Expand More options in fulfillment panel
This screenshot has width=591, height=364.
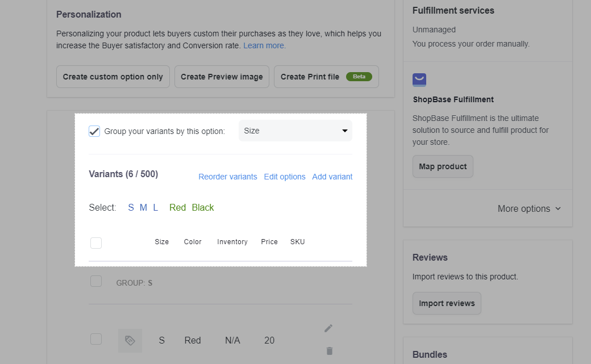click(529, 209)
